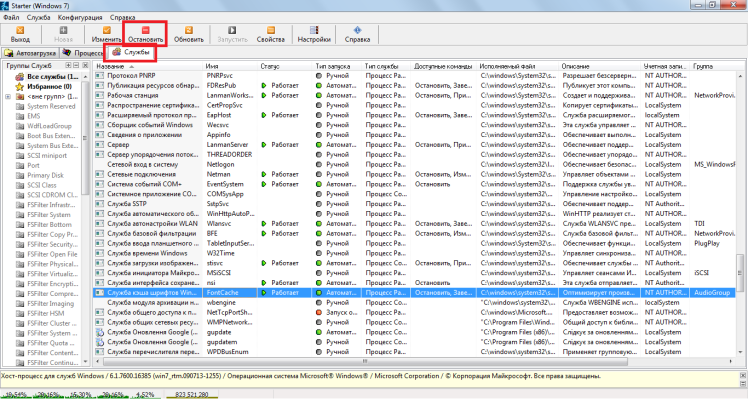Collapse all groups with the minus icon
The image size is (748, 399).
[76, 65]
